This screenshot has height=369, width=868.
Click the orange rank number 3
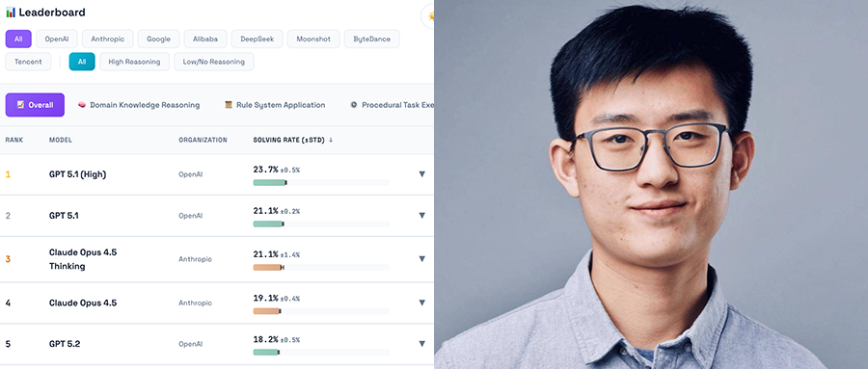(x=8, y=259)
